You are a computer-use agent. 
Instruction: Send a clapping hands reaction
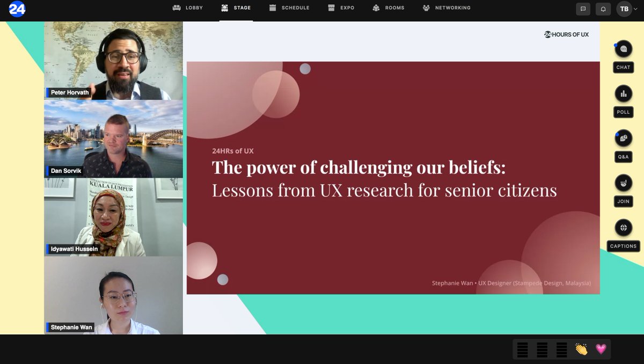coord(581,350)
